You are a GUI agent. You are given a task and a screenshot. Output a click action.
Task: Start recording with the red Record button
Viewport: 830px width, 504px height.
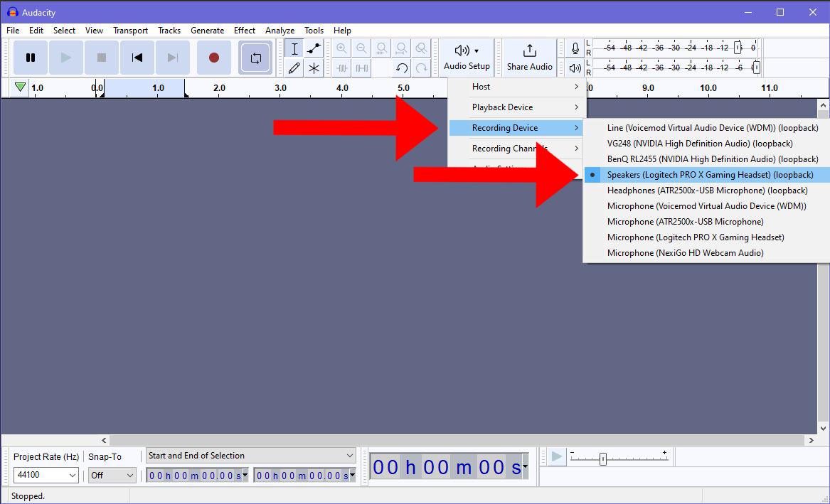point(214,58)
